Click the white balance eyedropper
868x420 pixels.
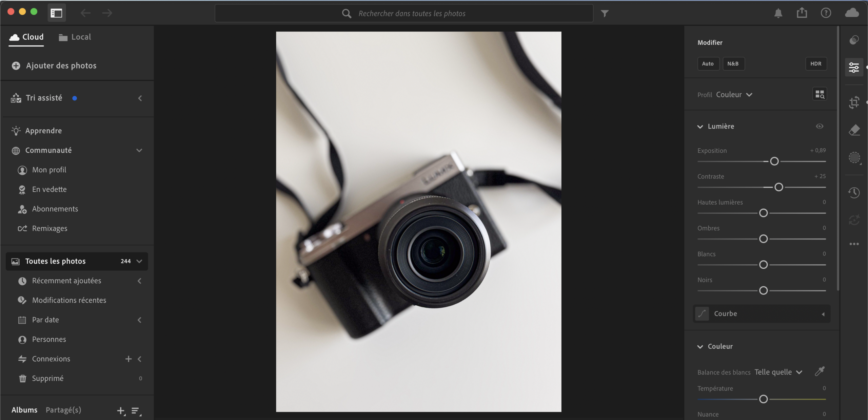pos(820,371)
